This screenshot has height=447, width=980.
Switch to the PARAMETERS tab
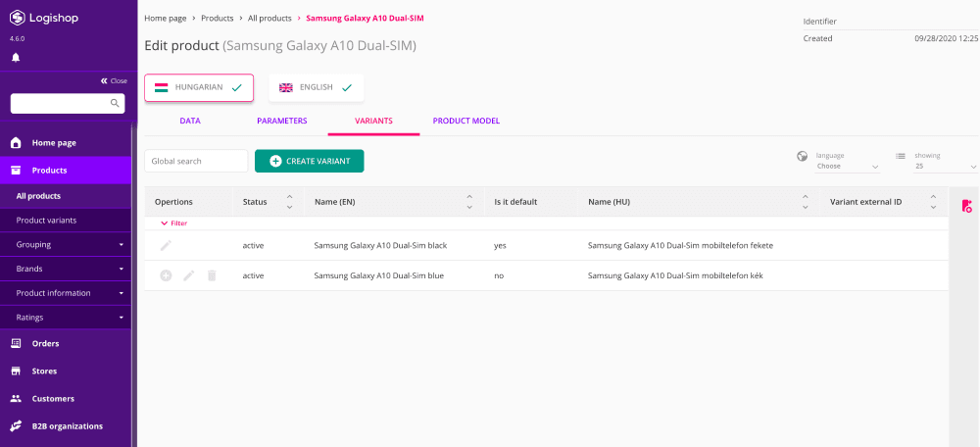282,121
